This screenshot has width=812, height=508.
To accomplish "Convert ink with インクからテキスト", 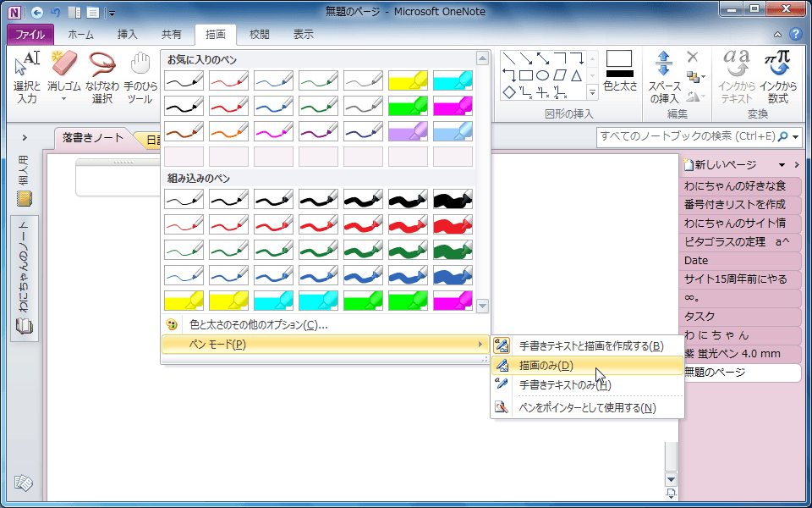I will coord(737,77).
